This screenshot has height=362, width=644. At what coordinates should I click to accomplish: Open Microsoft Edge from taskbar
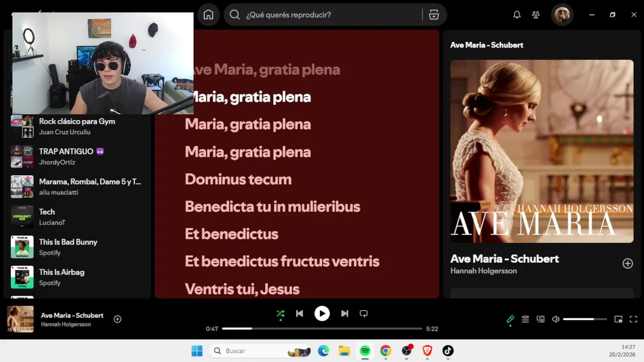324,350
